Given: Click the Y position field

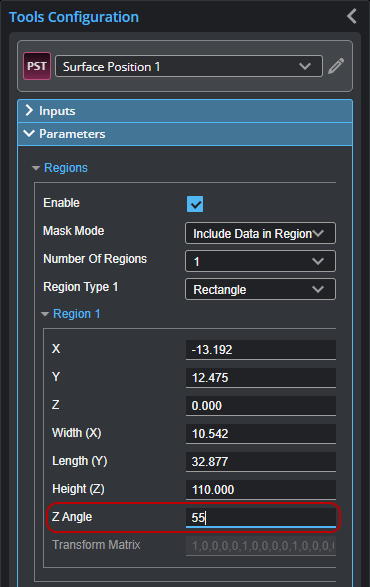Looking at the screenshot, I should [261, 378].
